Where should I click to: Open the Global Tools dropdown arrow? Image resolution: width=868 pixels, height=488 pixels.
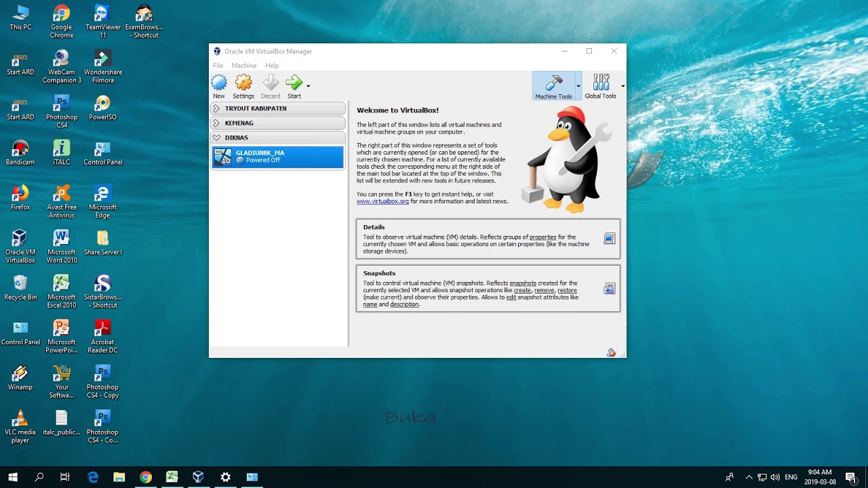pyautogui.click(x=623, y=86)
